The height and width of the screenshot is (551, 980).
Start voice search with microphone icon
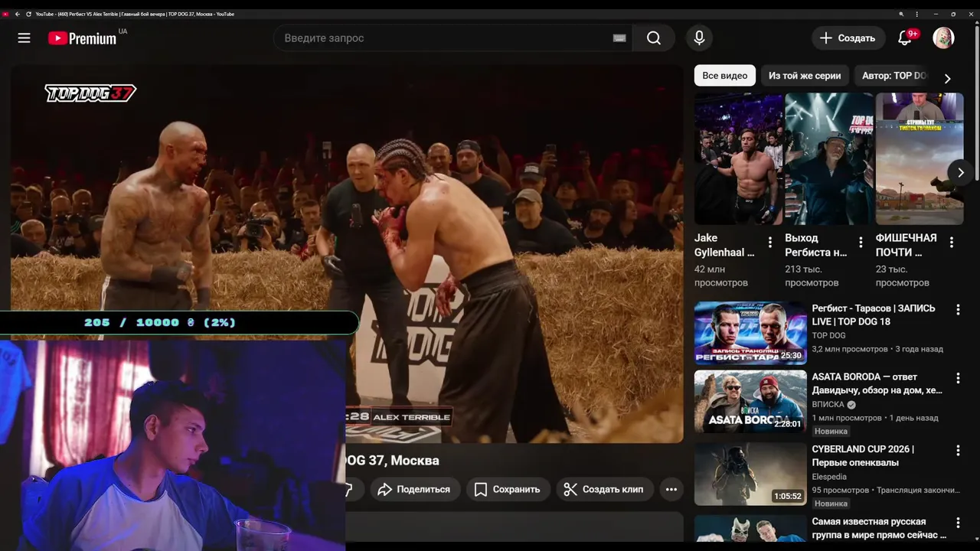point(699,37)
